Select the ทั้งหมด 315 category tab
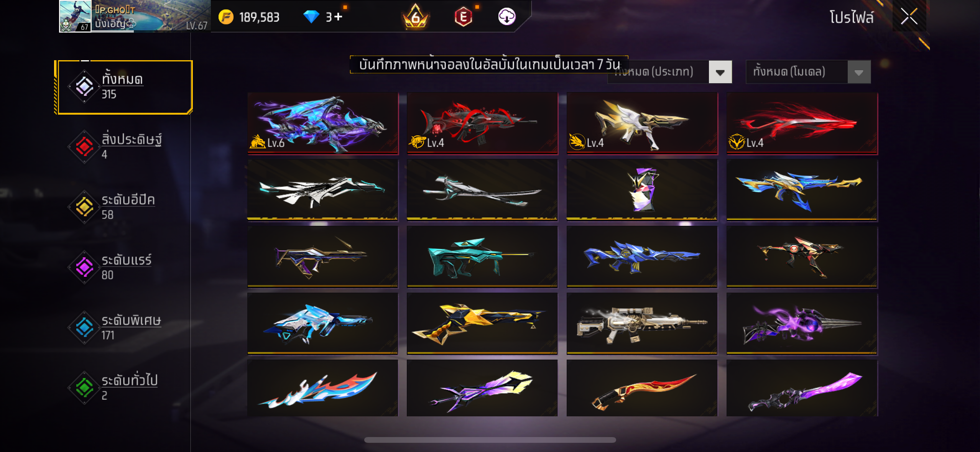 123,87
